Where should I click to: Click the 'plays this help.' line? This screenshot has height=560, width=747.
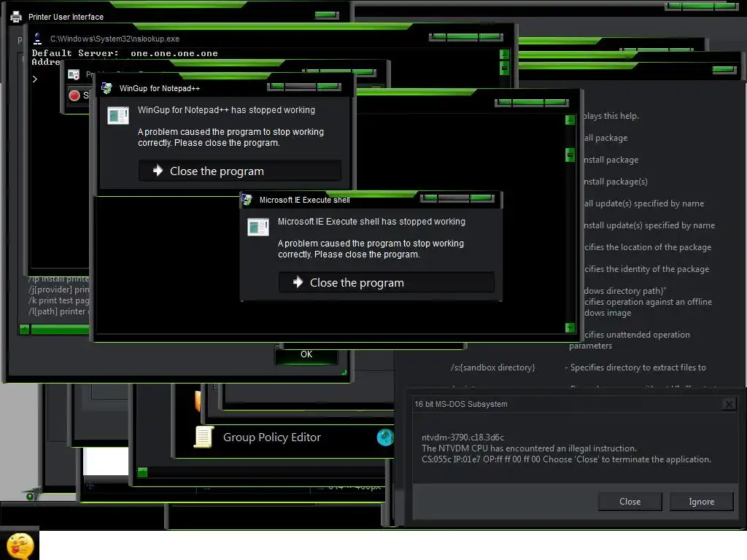click(x=611, y=116)
